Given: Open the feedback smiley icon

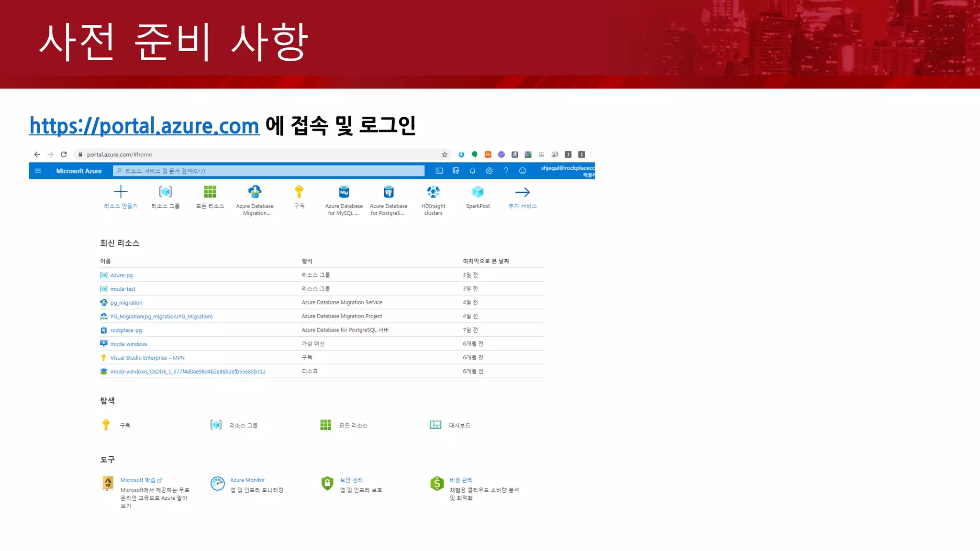Looking at the screenshot, I should click(523, 171).
